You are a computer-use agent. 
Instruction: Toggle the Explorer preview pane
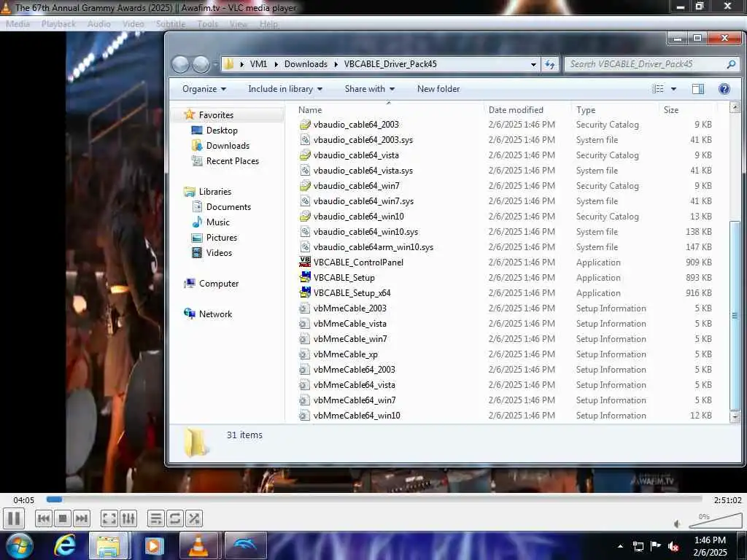click(698, 88)
